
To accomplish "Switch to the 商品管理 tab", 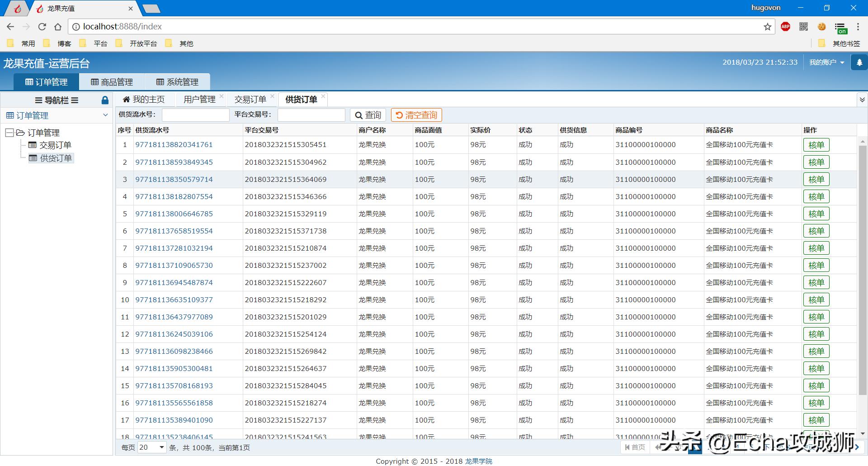I will click(112, 82).
